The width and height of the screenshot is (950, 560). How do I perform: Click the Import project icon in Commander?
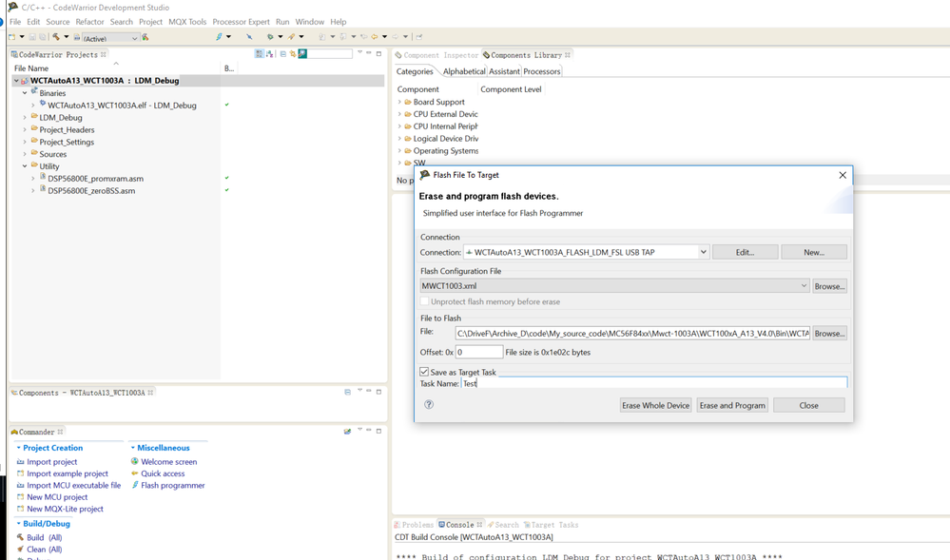click(20, 461)
